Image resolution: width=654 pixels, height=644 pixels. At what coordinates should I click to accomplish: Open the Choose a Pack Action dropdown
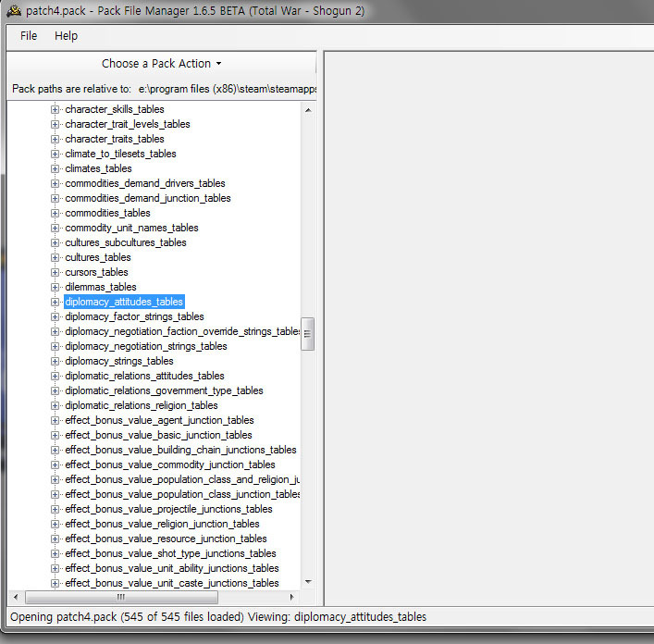(x=161, y=64)
